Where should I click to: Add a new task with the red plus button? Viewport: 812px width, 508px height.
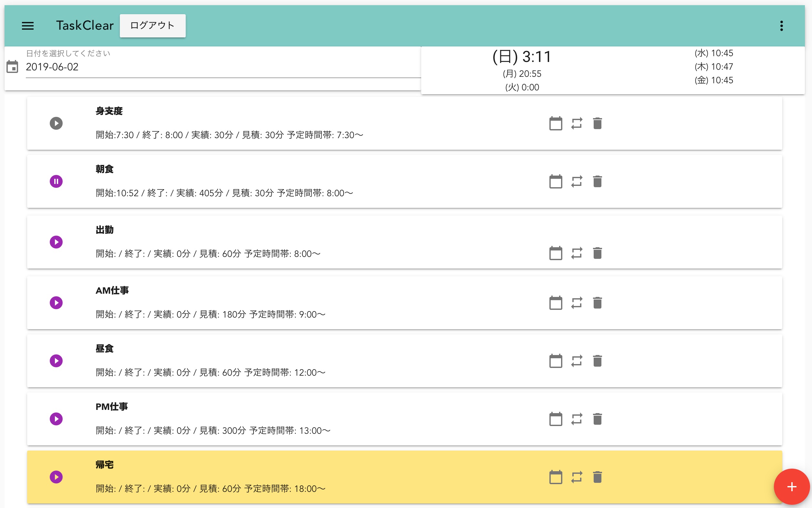coord(791,487)
